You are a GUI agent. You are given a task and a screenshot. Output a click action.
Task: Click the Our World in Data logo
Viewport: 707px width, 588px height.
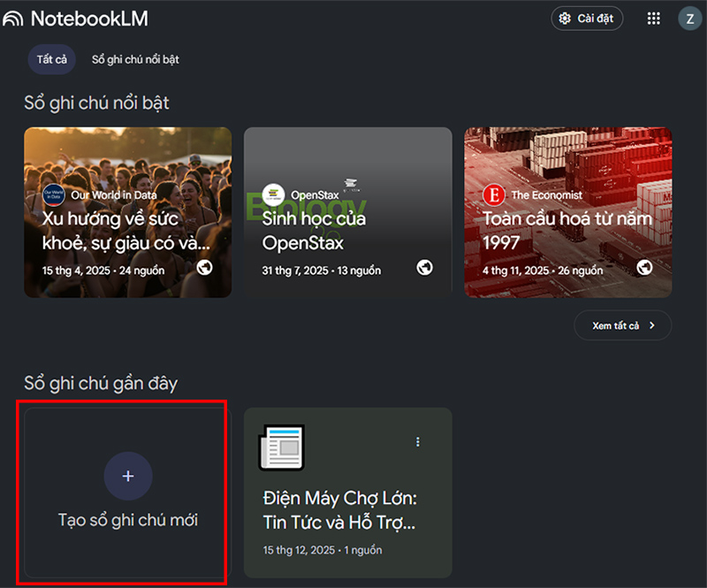click(54, 195)
